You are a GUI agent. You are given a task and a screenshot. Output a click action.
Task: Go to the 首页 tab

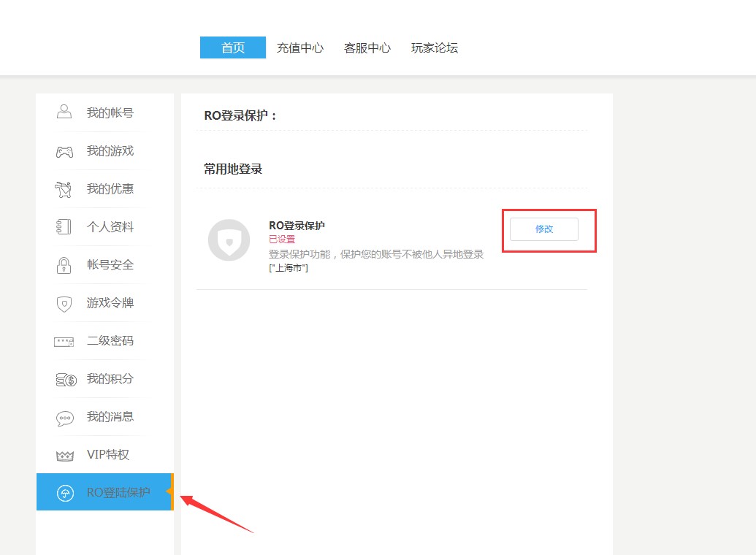(x=233, y=47)
